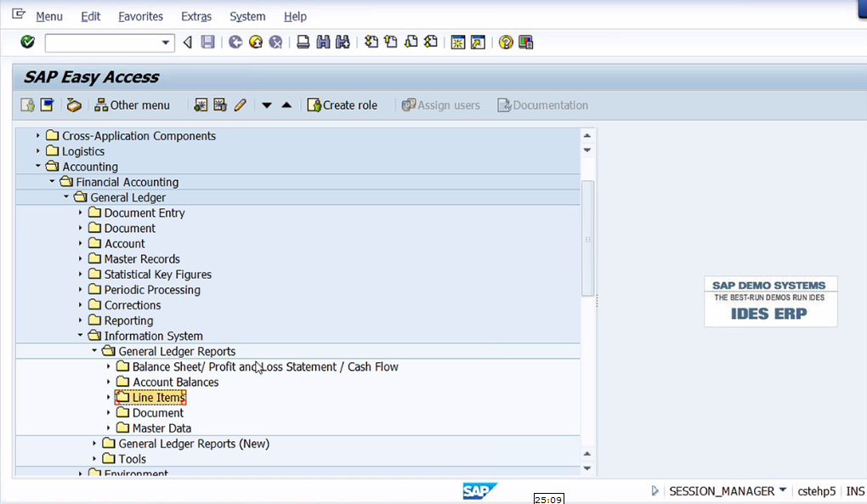Click the Find binoculars icon
The width and height of the screenshot is (867, 504).
(x=323, y=42)
